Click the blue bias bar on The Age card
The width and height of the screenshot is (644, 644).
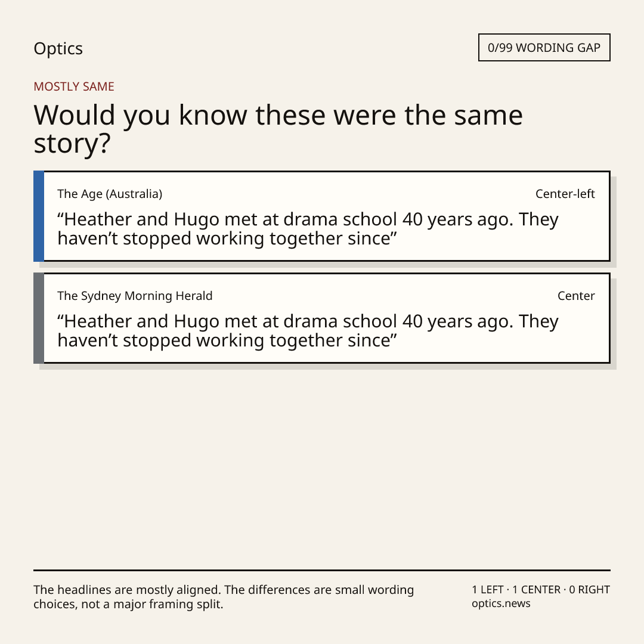pos(39,216)
